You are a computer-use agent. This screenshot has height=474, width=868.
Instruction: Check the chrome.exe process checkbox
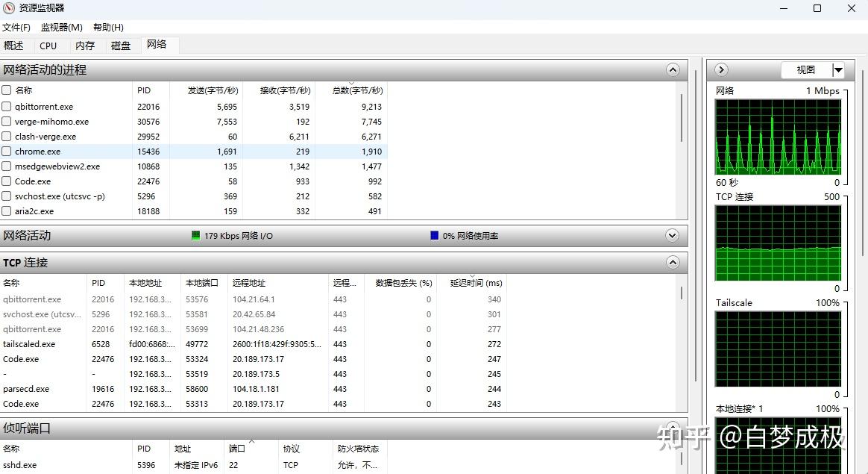[8, 151]
